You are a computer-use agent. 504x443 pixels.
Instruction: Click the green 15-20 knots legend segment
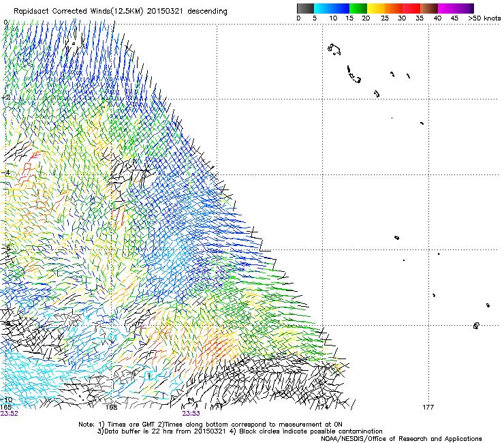[358, 8]
